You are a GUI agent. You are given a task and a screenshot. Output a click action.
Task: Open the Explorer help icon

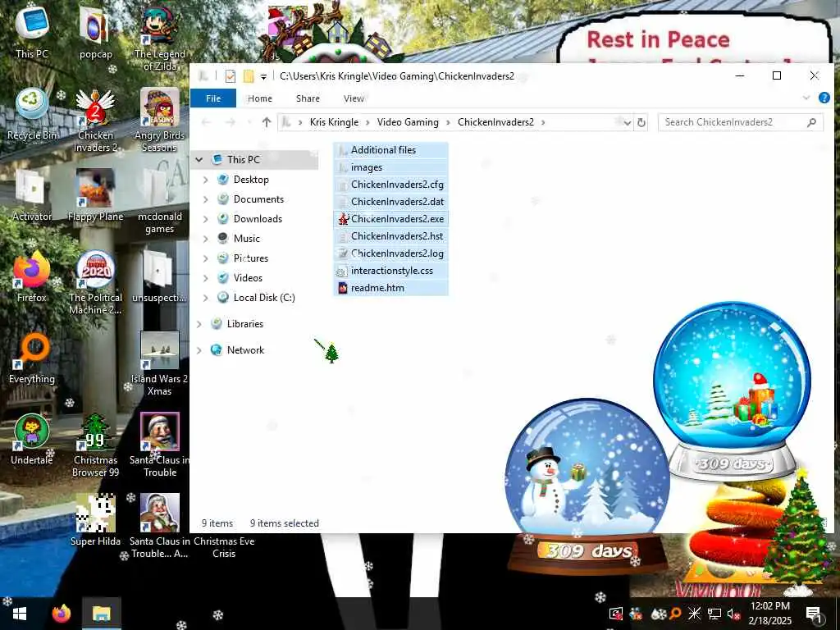(824, 98)
